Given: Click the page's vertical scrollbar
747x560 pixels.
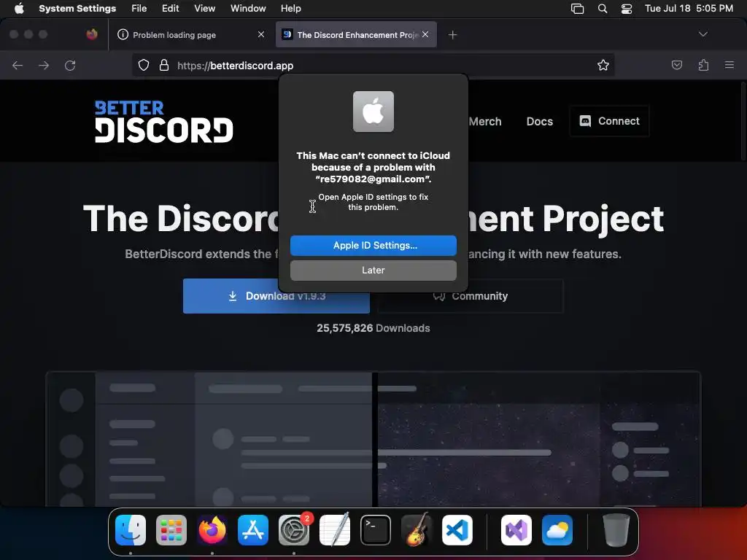Looking at the screenshot, I should click(x=743, y=122).
